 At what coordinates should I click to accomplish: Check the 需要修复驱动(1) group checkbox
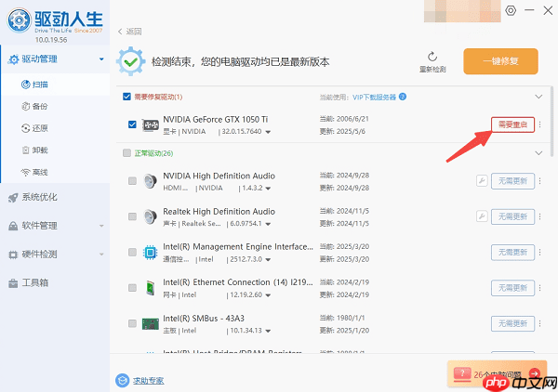click(x=126, y=97)
